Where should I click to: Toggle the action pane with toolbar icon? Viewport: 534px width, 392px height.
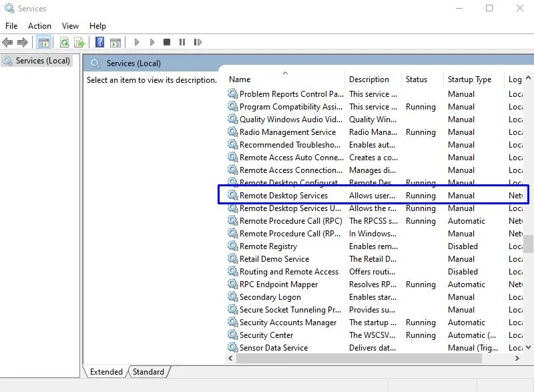pyautogui.click(x=116, y=42)
